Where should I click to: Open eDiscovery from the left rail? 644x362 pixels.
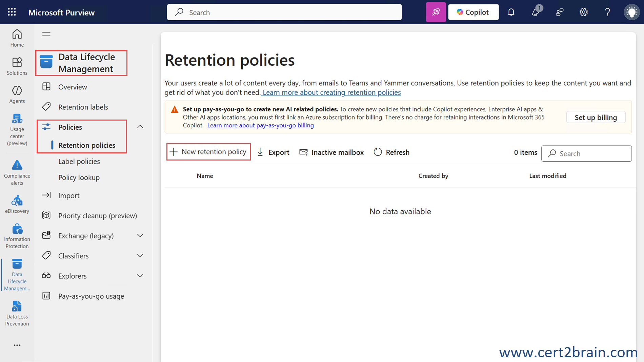17,205
